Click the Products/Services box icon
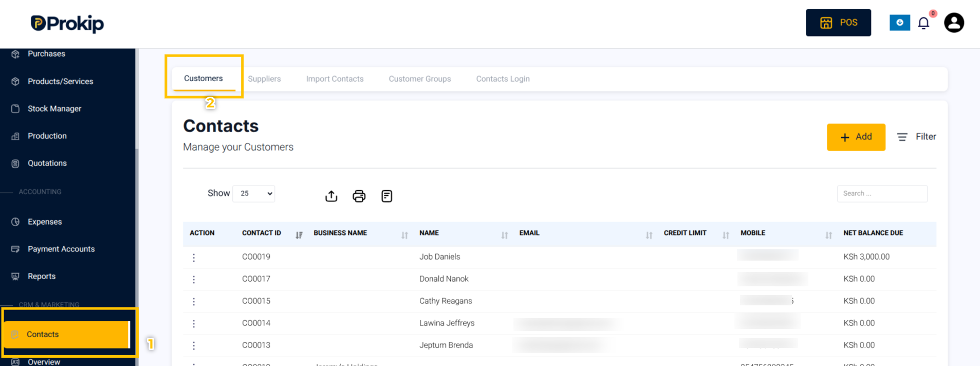 click(x=15, y=81)
